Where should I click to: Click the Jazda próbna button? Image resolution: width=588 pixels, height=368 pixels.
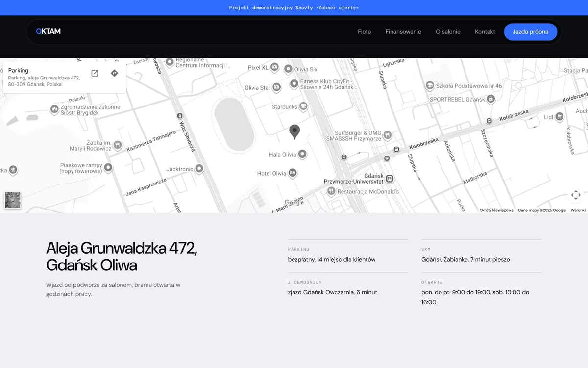(x=531, y=32)
